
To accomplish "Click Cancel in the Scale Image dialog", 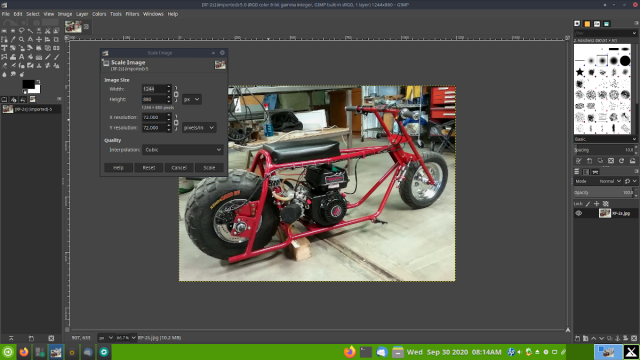I will click(x=179, y=168).
